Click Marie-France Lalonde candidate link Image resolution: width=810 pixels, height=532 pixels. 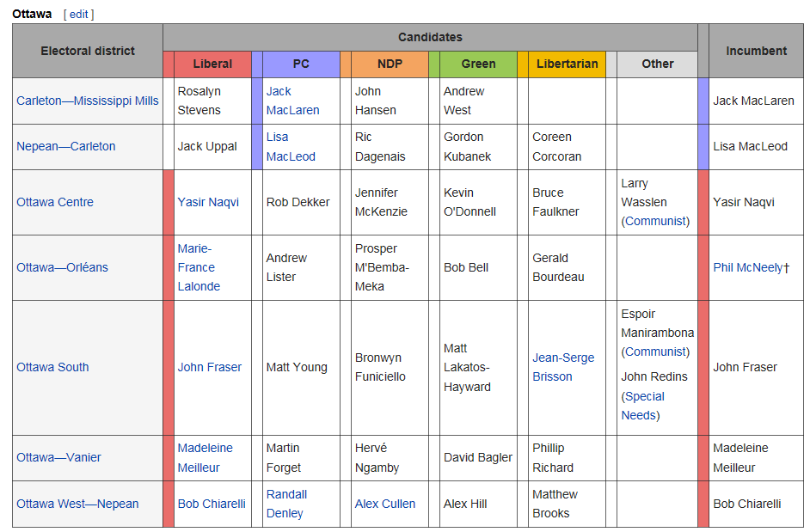[x=199, y=267]
